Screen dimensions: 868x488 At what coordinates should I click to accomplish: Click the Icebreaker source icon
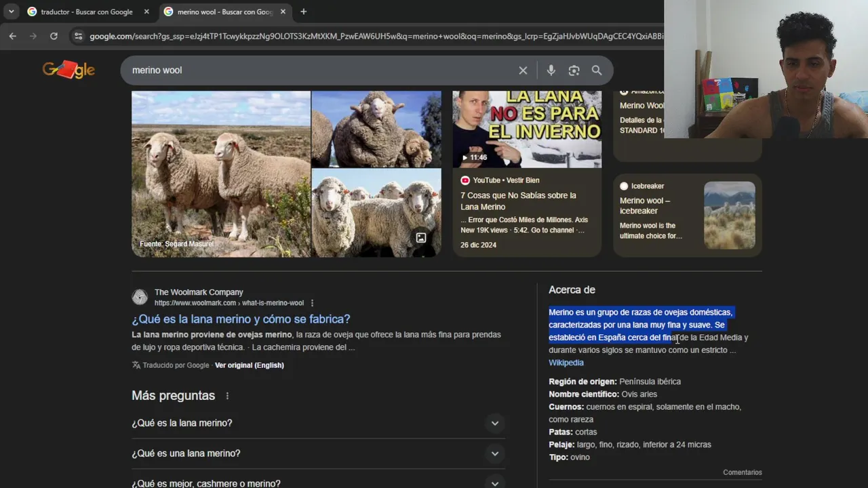click(624, 186)
